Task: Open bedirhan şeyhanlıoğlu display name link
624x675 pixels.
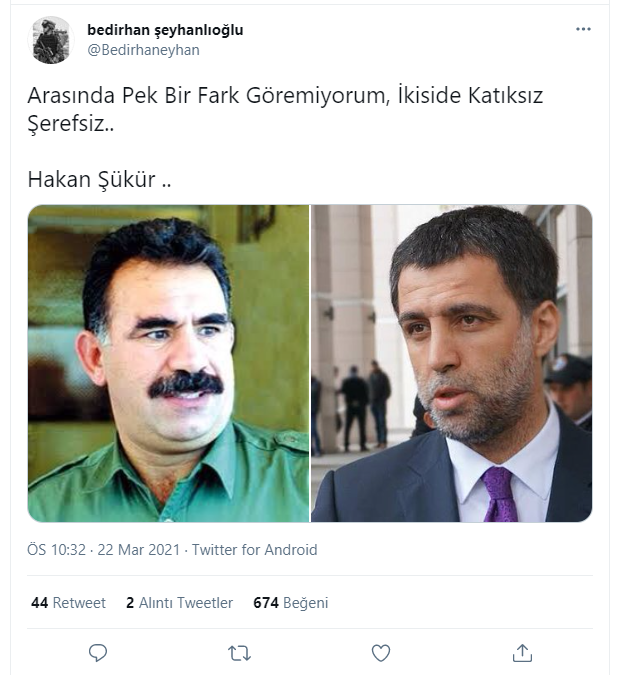Action: (x=165, y=30)
